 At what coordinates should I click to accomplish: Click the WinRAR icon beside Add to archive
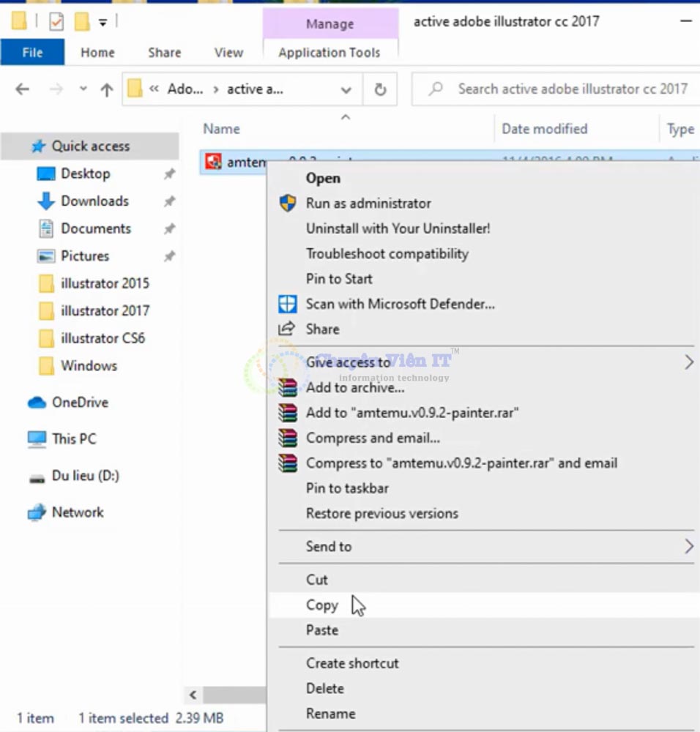[x=288, y=388]
